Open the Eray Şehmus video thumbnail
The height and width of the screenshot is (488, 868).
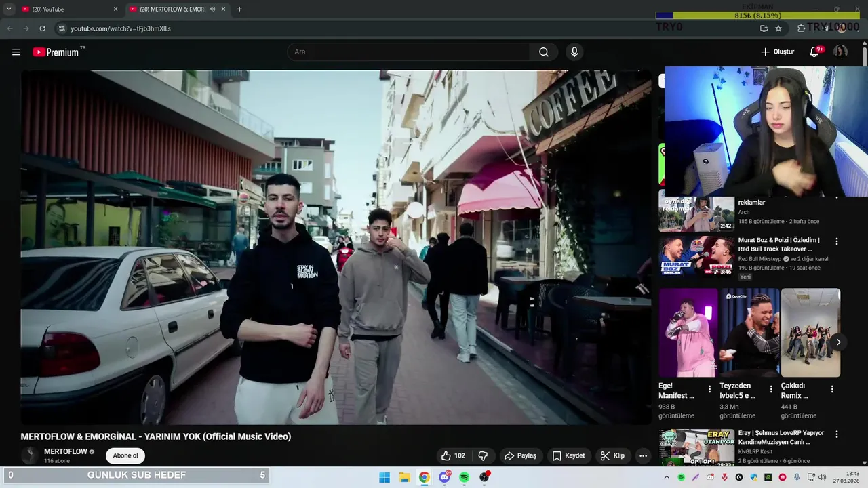pos(696,447)
